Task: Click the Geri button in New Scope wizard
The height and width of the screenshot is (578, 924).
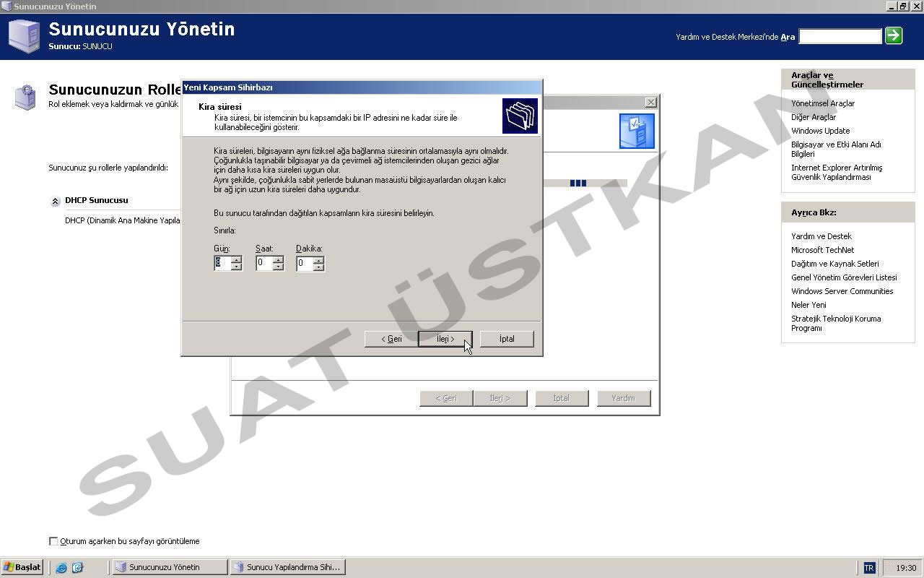Action: (x=391, y=339)
